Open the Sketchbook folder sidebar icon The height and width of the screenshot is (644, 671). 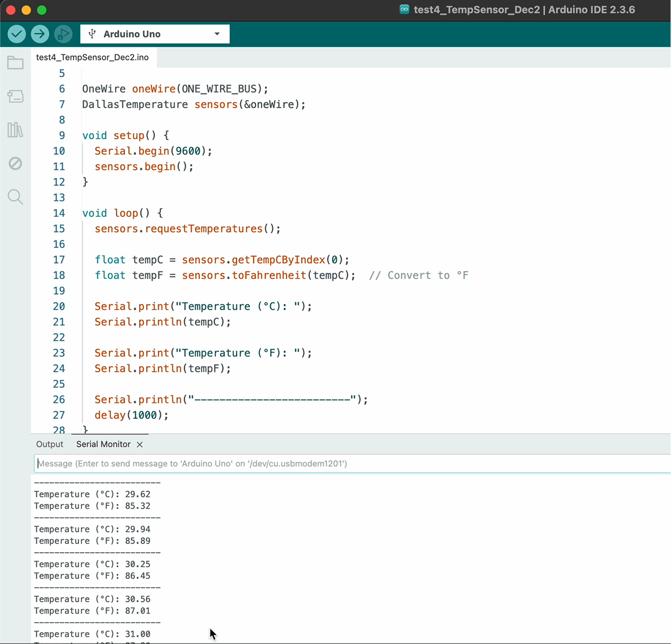pos(15,63)
